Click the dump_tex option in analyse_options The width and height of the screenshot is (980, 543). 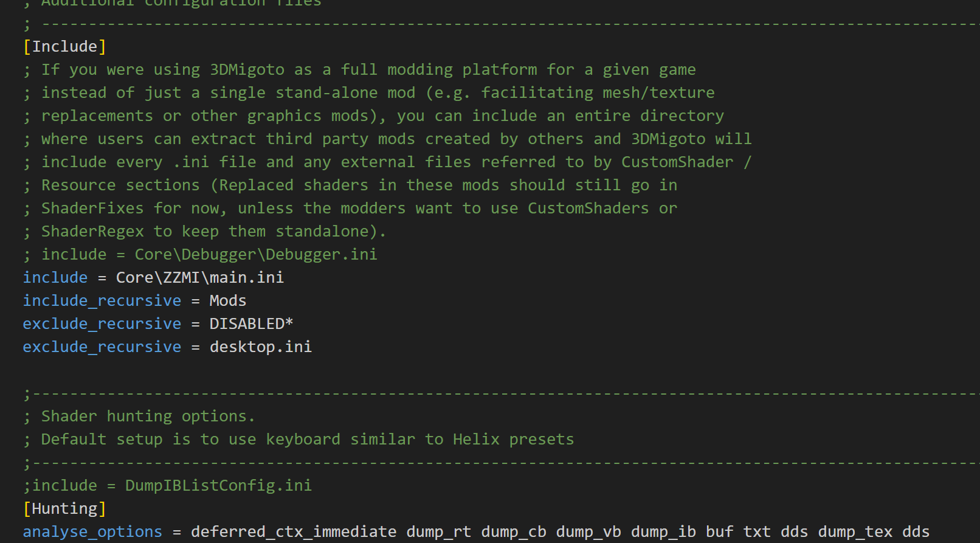855,532
